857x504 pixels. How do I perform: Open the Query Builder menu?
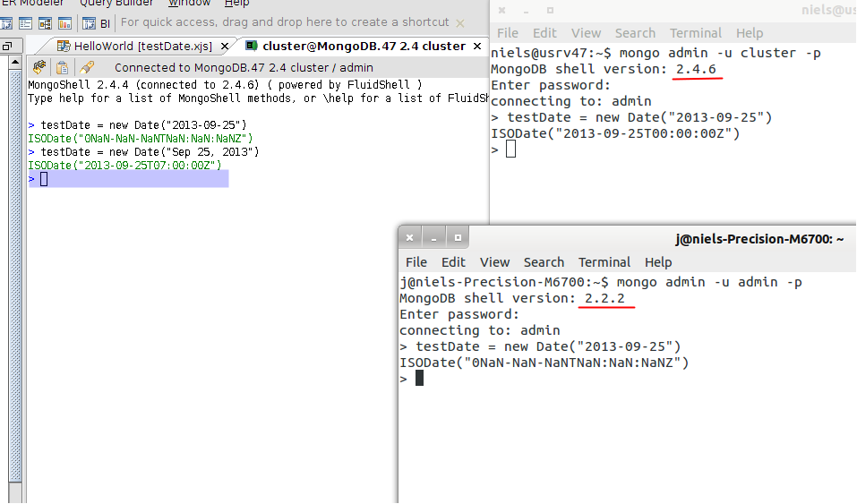[x=116, y=3]
